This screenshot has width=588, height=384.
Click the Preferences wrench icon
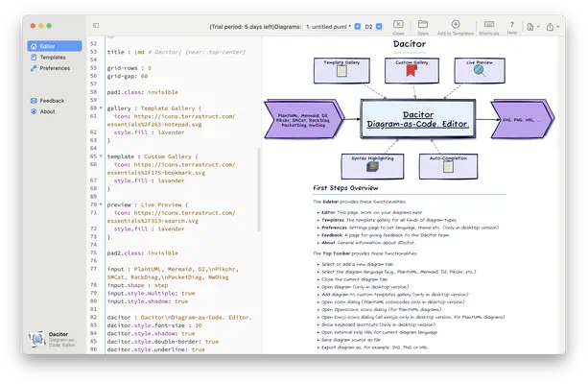tap(34, 68)
